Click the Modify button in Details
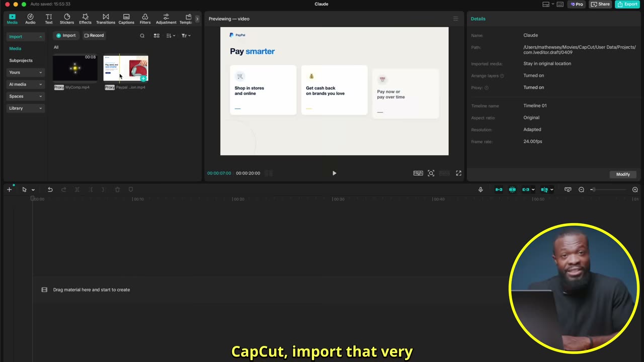This screenshot has height=362, width=644. [x=623, y=174]
